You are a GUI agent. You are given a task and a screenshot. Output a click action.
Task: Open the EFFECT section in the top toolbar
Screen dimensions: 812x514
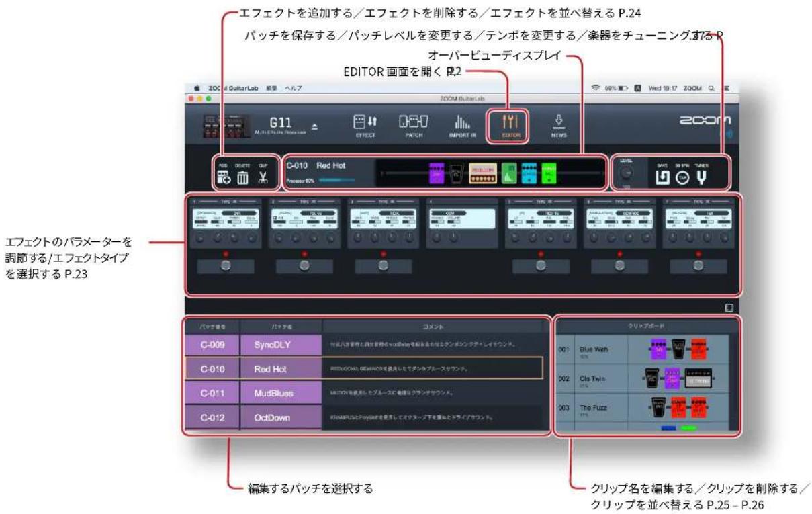point(365,124)
